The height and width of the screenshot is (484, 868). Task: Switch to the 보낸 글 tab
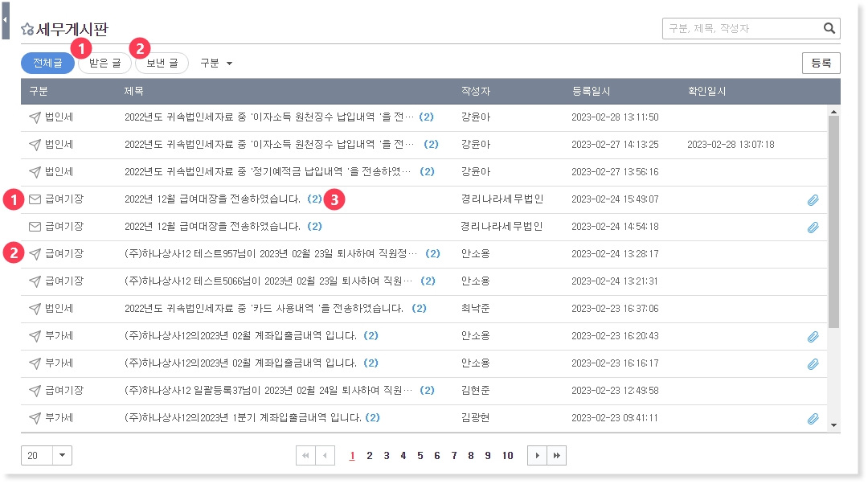[x=162, y=64]
